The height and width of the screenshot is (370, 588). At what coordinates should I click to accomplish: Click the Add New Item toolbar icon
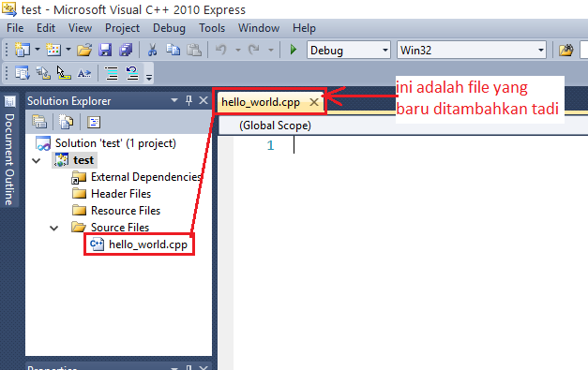tap(53, 50)
